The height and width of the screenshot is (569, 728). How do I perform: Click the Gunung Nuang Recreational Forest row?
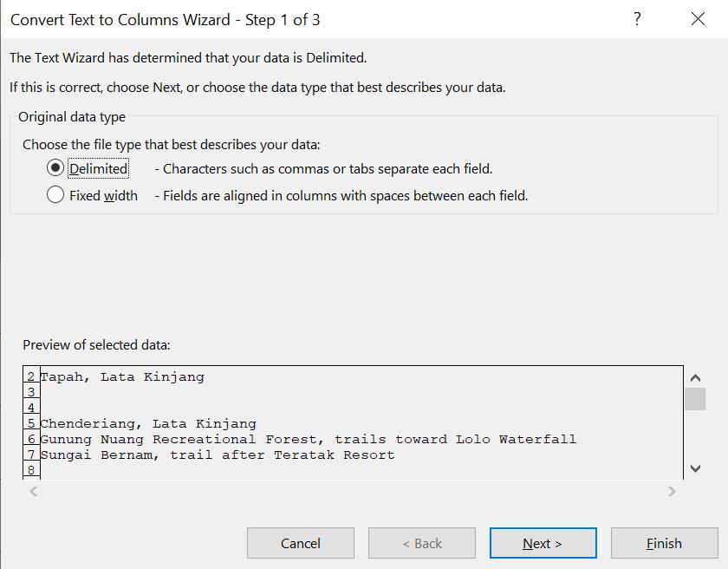pos(308,439)
